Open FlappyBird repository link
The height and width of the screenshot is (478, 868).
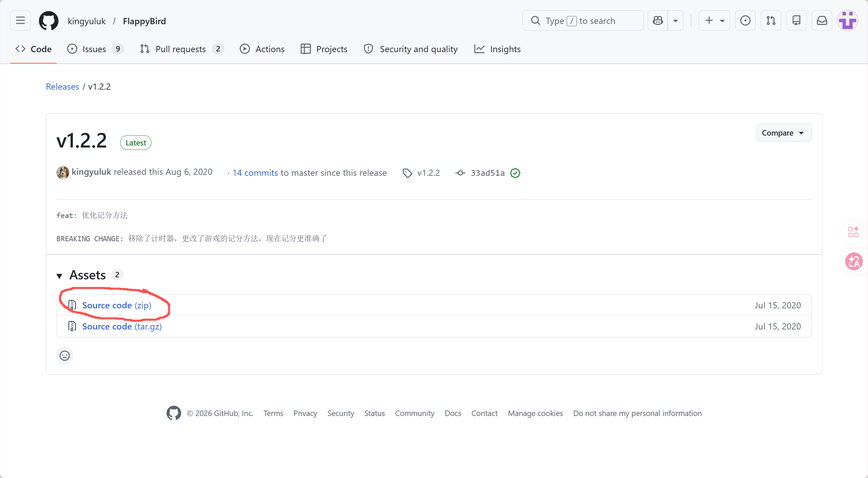[x=144, y=21]
